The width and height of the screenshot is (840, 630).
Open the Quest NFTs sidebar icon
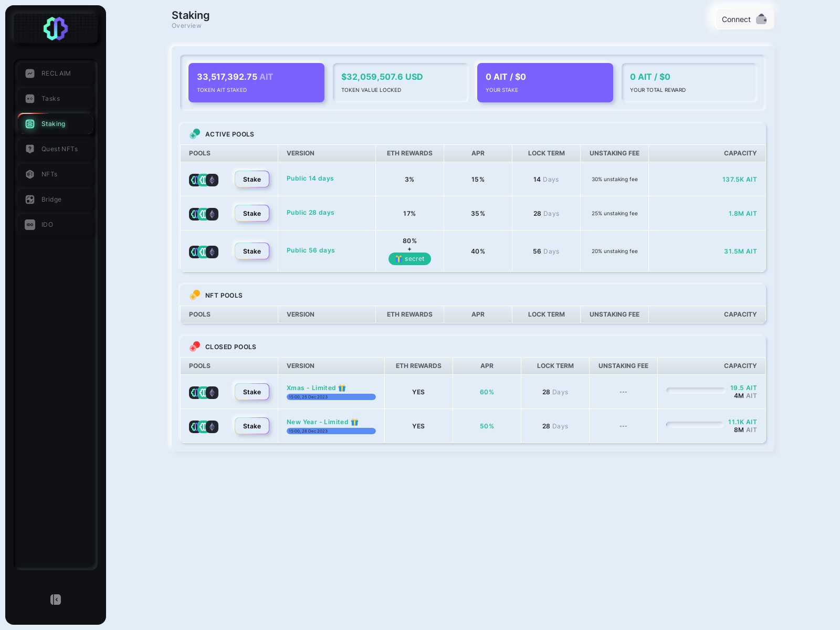30,149
